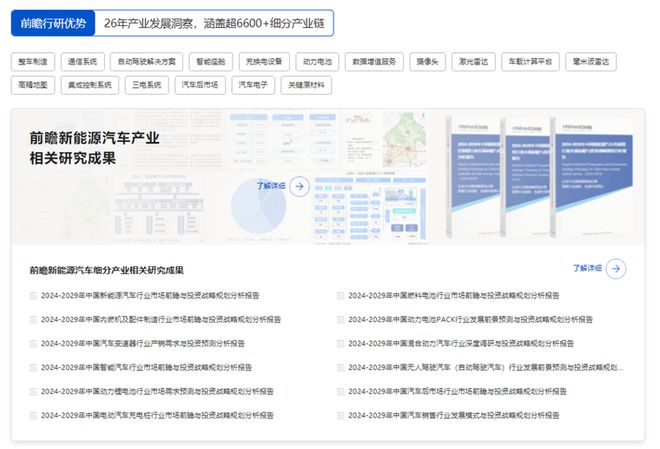Click the document icon before 燃料电池行业 report
Viewport: 660px width, 449px height.
(341, 296)
